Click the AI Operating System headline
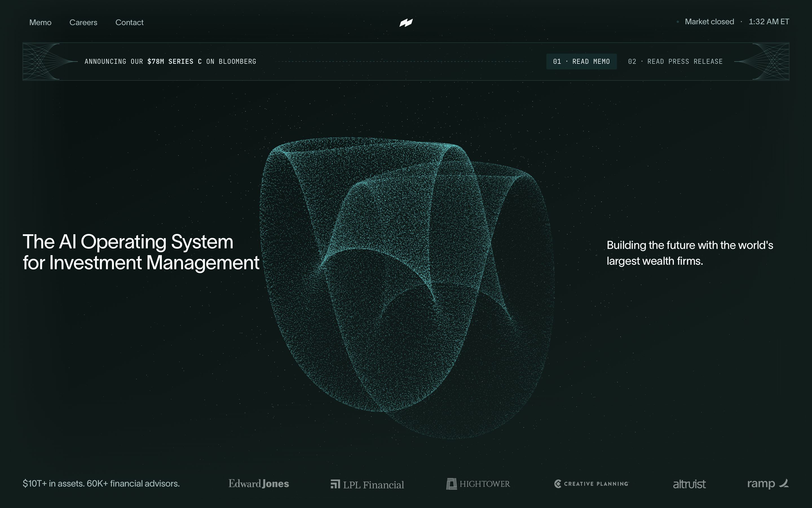 (141, 252)
